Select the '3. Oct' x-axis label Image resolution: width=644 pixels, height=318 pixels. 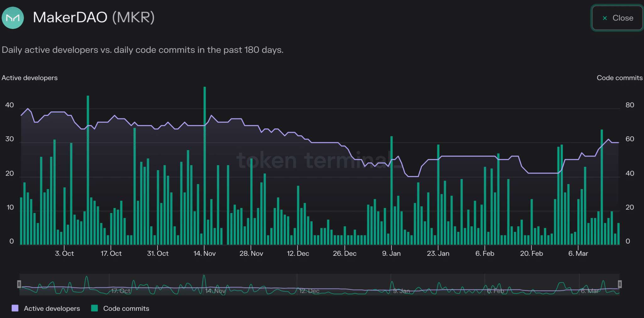64,254
